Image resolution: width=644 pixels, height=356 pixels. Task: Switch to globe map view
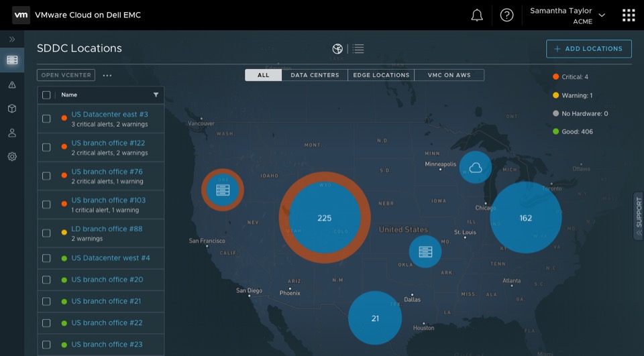[337, 49]
